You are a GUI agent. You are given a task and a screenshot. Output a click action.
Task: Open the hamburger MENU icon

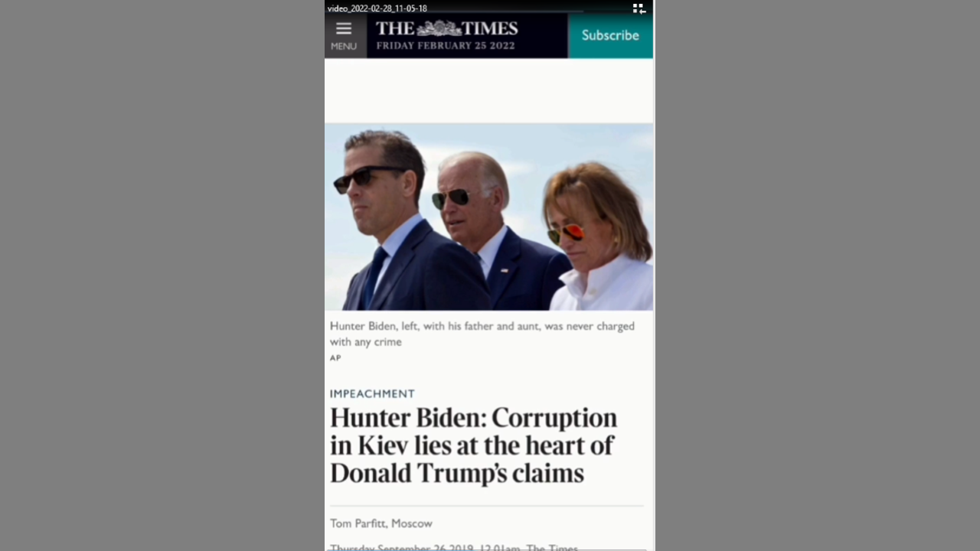344,29
